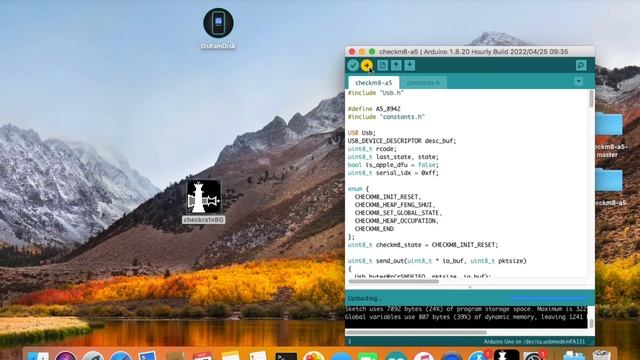Minimize the Arduino window with the yellow button
Screen dimensions: 640x360
coord(362,52)
